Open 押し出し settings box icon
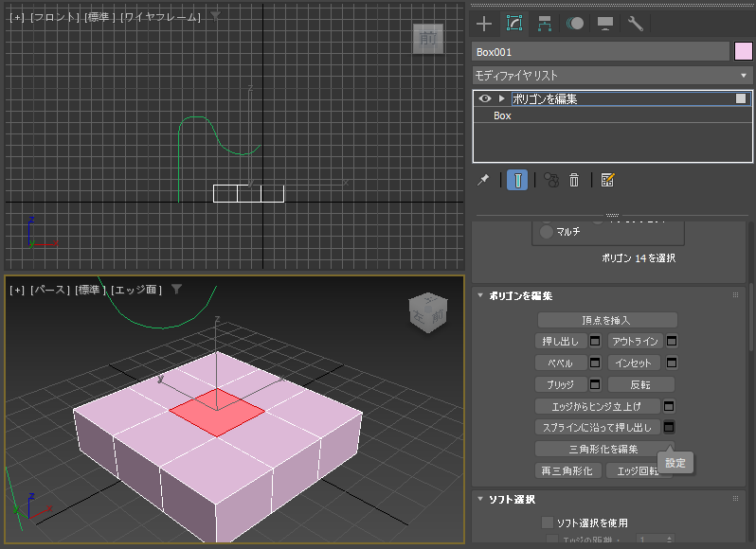 [x=595, y=342]
